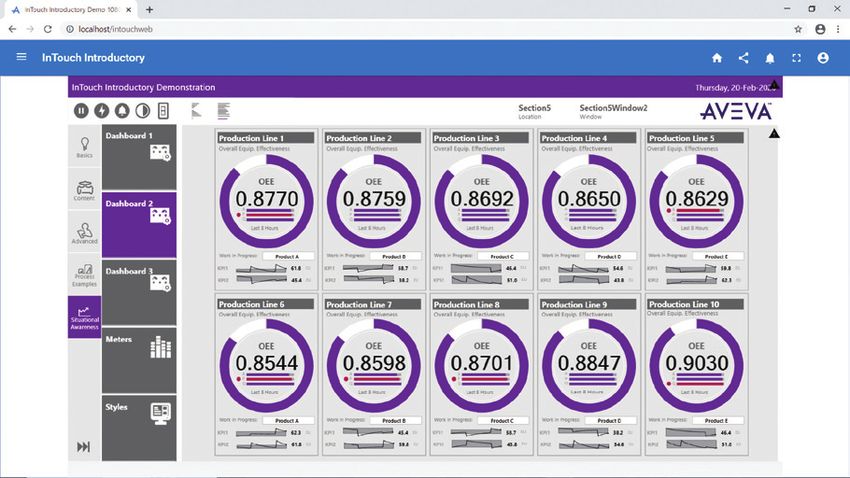Click Product D field in Production Line 9
Viewport: 850px width, 478px height.
[x=610, y=421]
